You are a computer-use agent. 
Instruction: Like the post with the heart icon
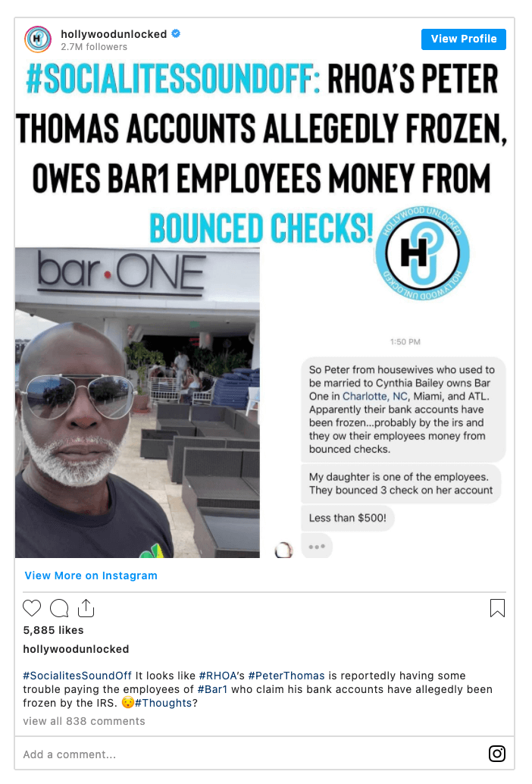(x=32, y=607)
